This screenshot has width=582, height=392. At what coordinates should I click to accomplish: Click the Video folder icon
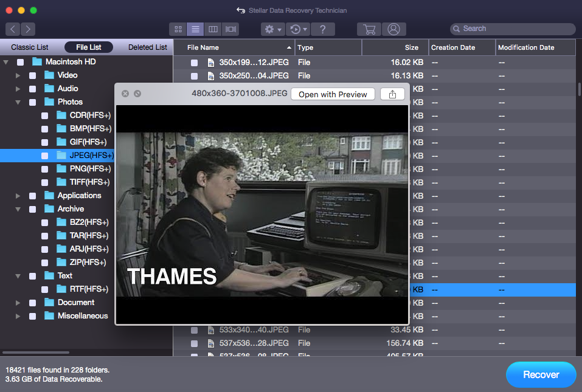[x=49, y=75]
